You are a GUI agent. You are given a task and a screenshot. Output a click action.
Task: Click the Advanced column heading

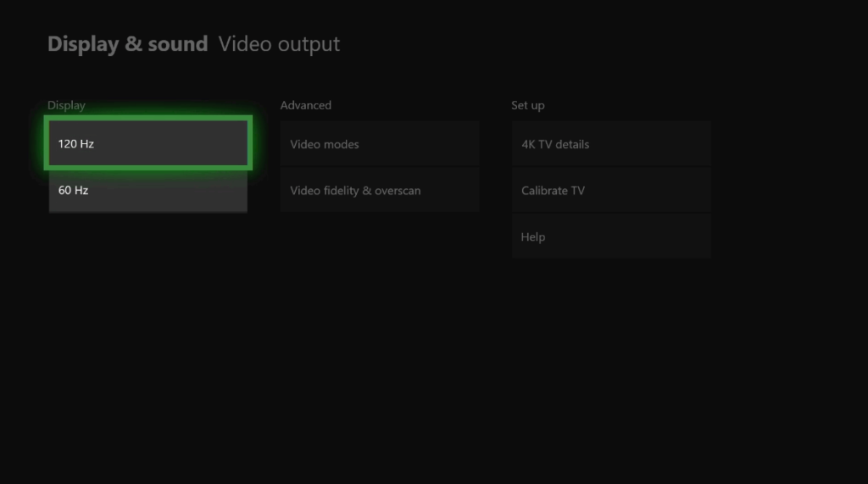[x=305, y=105]
